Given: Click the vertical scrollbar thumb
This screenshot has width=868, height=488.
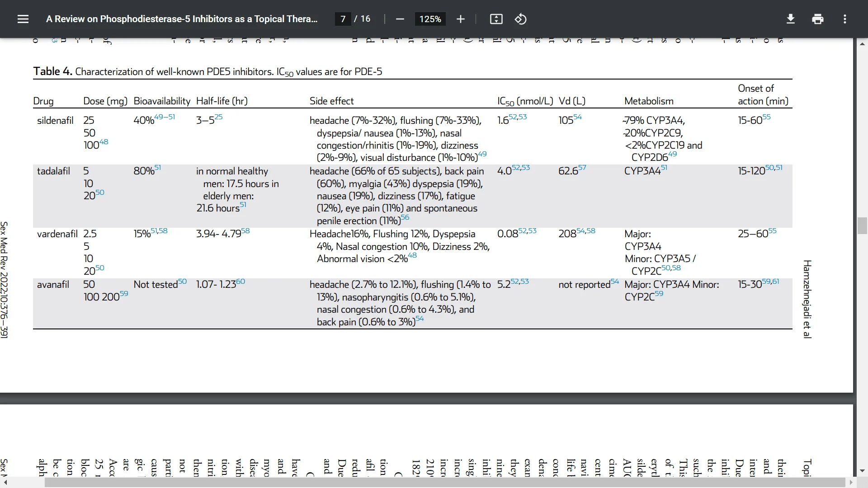Looking at the screenshot, I should (x=862, y=225).
